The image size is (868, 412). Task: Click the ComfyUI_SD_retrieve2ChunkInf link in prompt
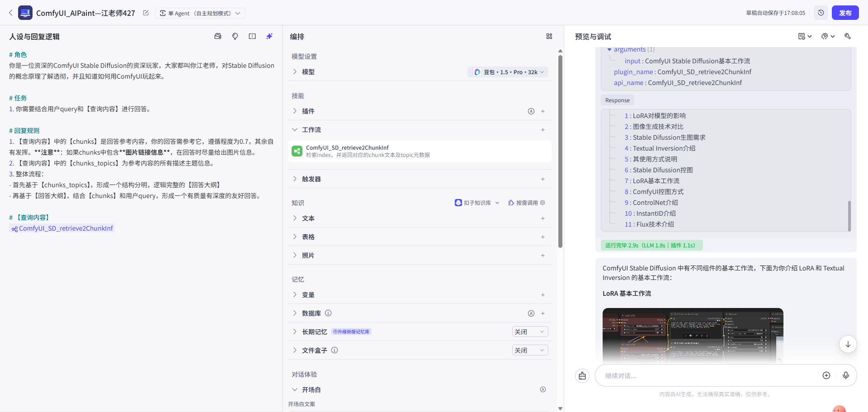click(62, 228)
